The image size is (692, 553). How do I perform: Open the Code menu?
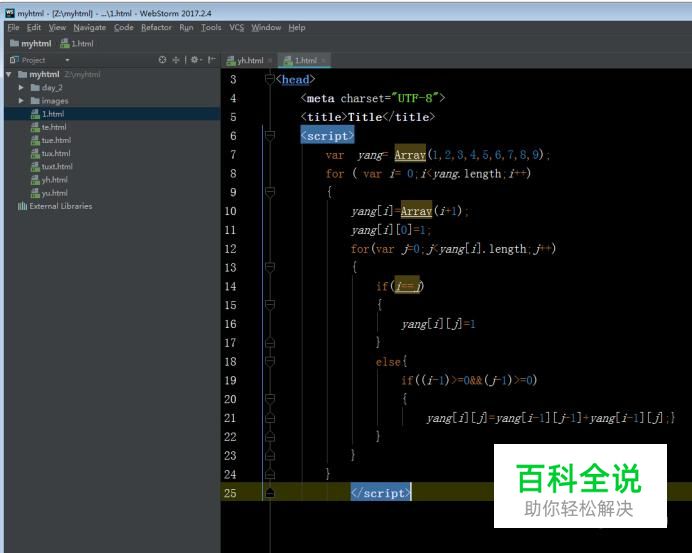124,27
